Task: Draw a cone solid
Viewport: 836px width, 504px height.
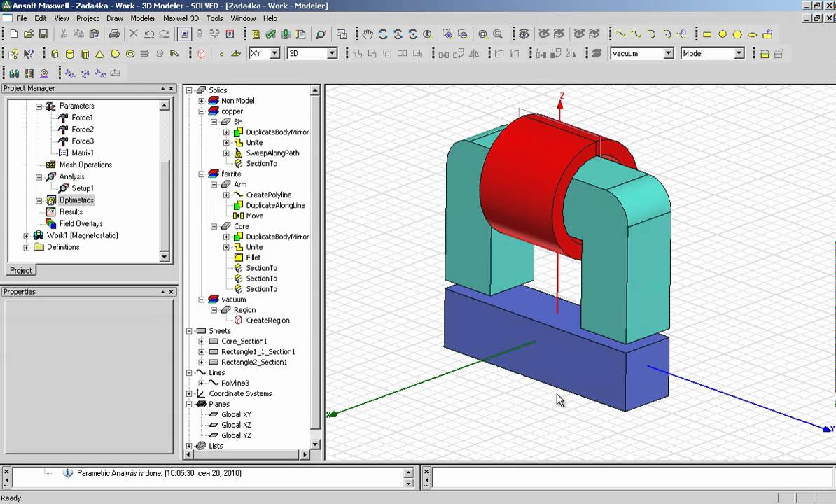Action: [x=99, y=54]
